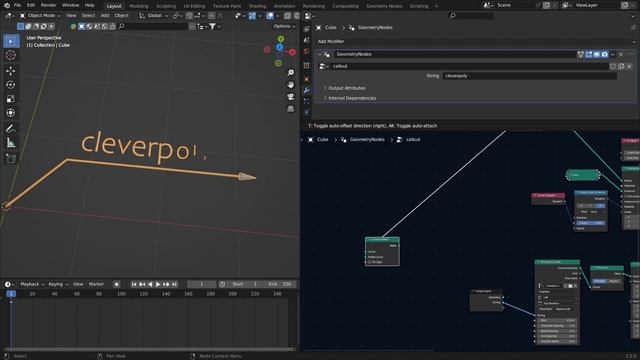The width and height of the screenshot is (640, 360).
Task: Play the animation in reverse
Action: [150, 284]
